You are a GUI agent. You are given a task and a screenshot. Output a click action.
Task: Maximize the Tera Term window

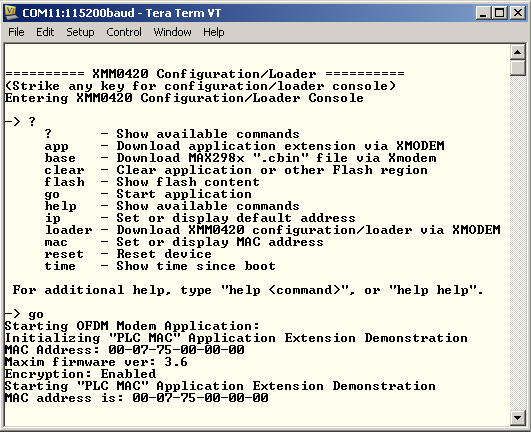coord(500,13)
